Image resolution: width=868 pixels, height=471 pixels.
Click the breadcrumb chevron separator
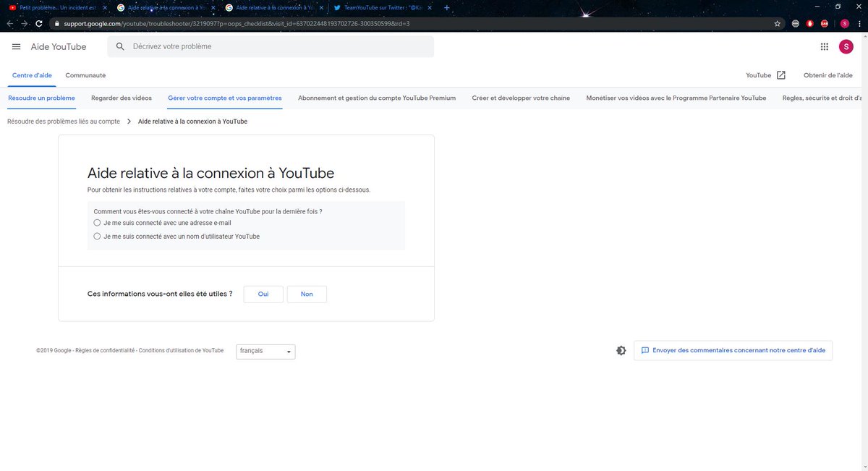pyautogui.click(x=129, y=122)
